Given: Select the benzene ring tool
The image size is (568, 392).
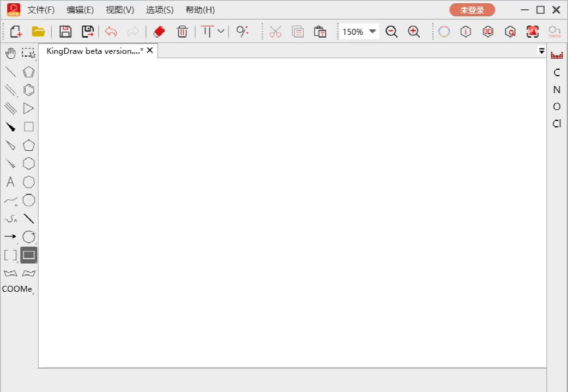Looking at the screenshot, I should (28, 90).
